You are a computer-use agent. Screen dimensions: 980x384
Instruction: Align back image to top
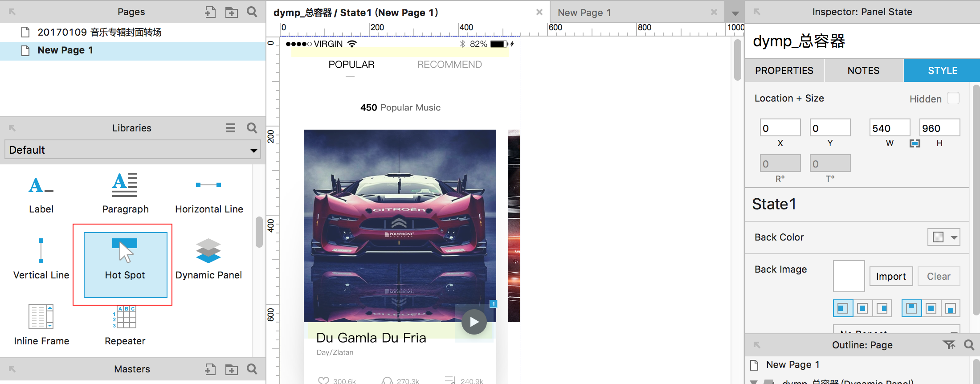point(911,308)
